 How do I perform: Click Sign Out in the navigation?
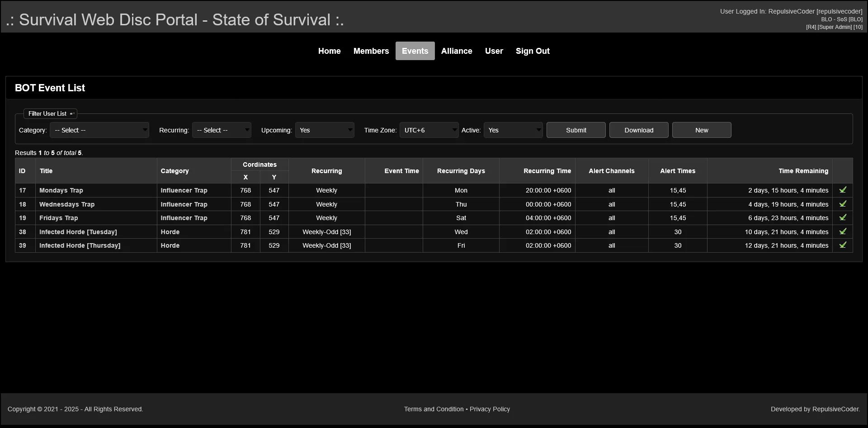(x=533, y=51)
